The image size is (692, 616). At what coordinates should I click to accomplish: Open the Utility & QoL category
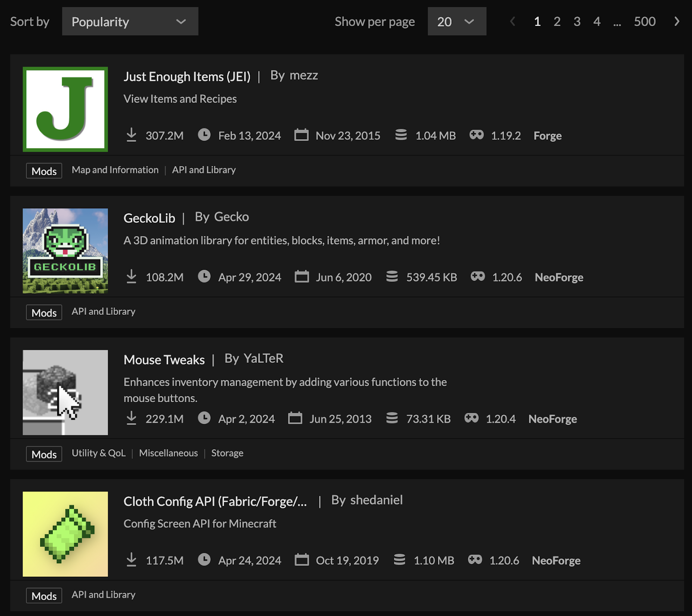coord(99,453)
